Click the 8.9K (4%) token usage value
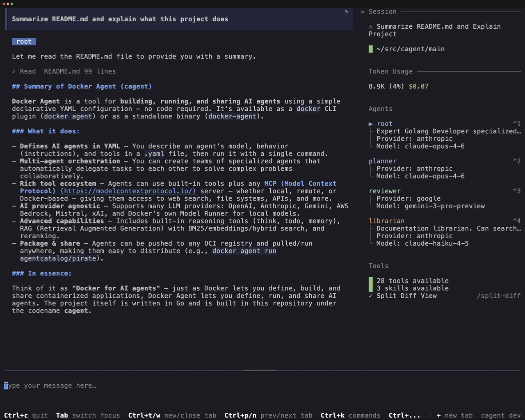Image resolution: width=525 pixels, height=420 pixels. (386, 87)
